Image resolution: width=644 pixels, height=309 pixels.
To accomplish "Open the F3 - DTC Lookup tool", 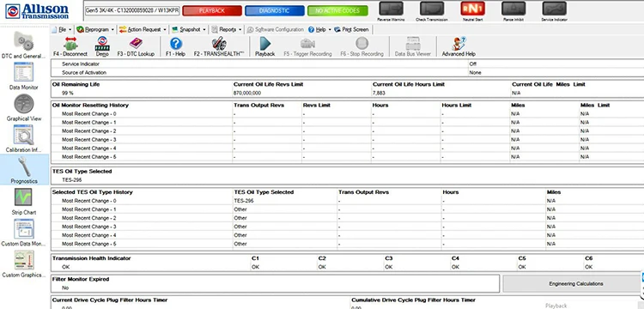I will click(x=136, y=46).
